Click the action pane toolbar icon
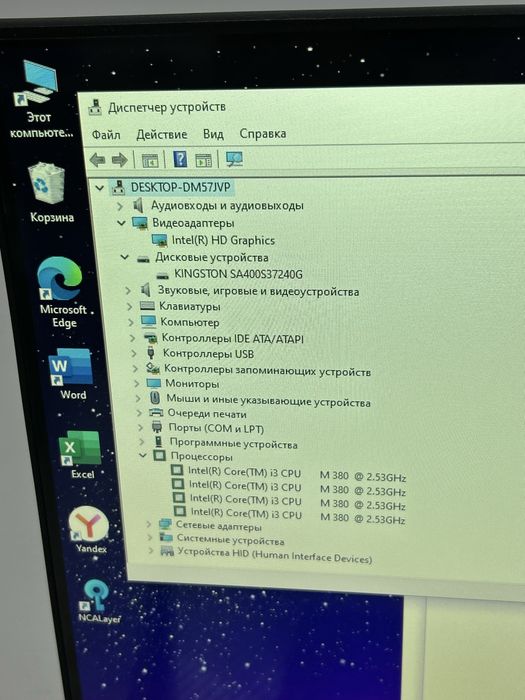 tap(203, 160)
